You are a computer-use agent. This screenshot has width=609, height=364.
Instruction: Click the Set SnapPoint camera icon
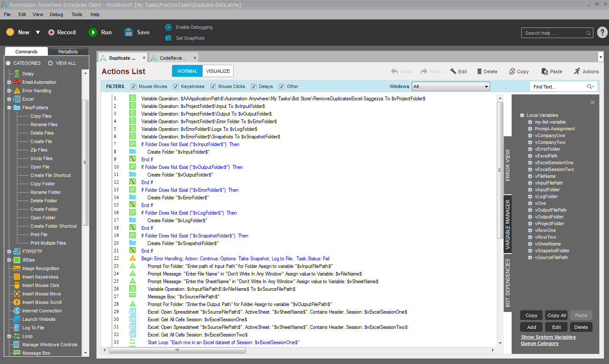tap(168, 38)
